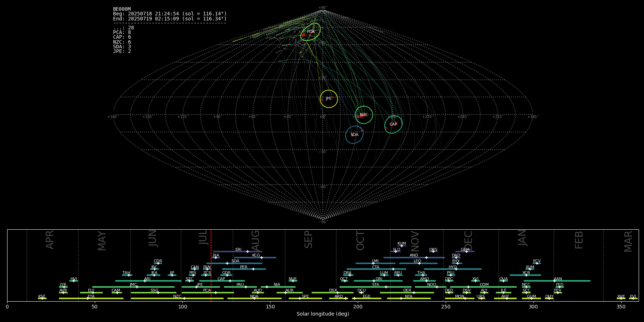Click the 'SDA: 3' count in legend
This screenshot has height=322, width=644.
pos(122,47)
